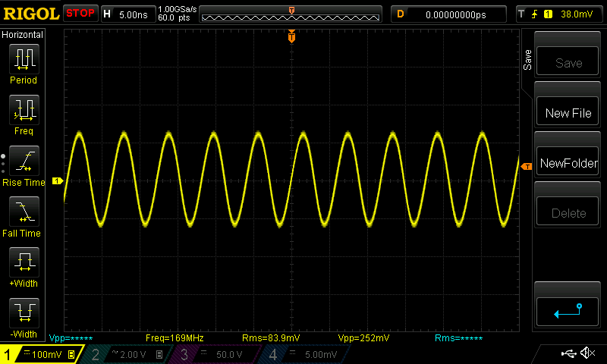Click the vertical Save menu tab label
607x364 pixels.
tap(527, 60)
